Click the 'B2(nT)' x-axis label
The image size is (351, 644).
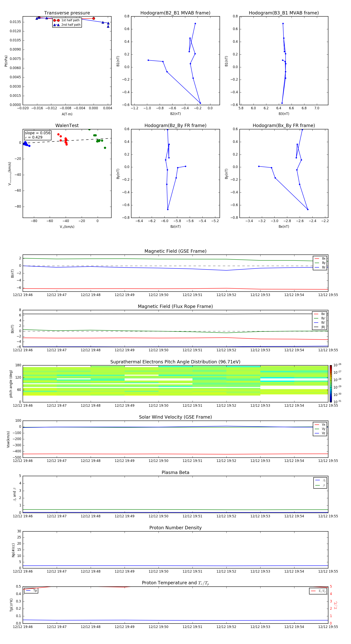[175, 114]
